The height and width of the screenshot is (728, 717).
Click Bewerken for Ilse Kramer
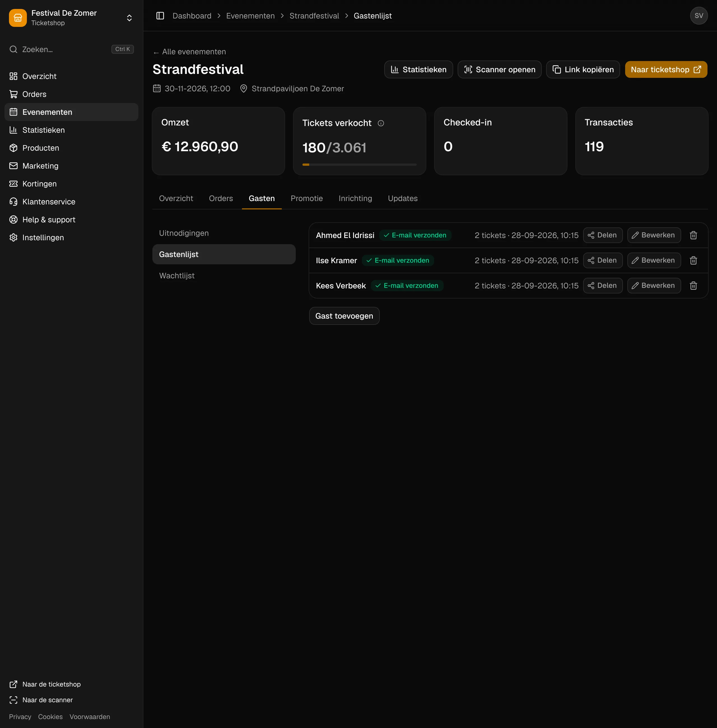[x=654, y=260]
